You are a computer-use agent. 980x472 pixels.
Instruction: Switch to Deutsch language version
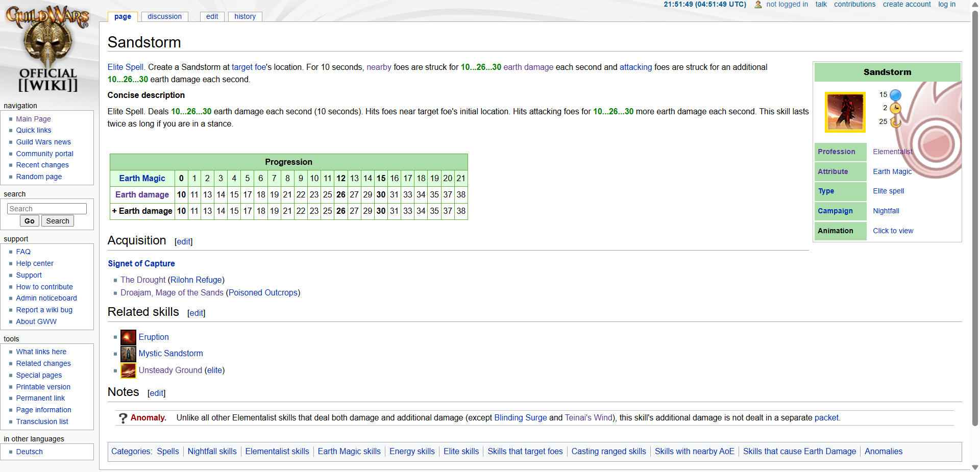29,452
